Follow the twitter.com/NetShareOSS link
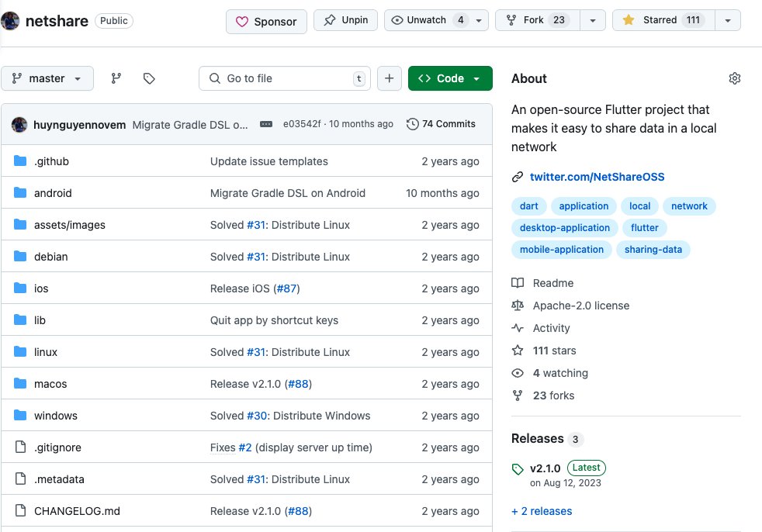This screenshot has width=762, height=532. pos(597,177)
